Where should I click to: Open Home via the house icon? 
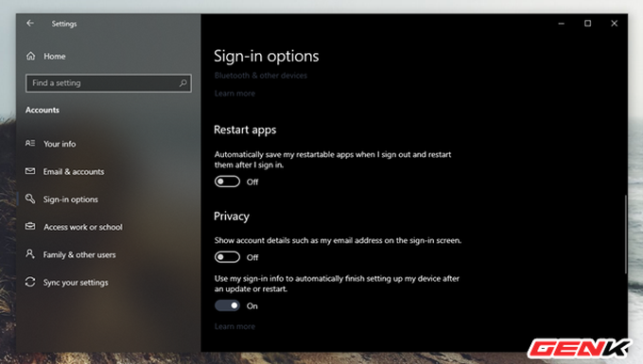point(31,56)
